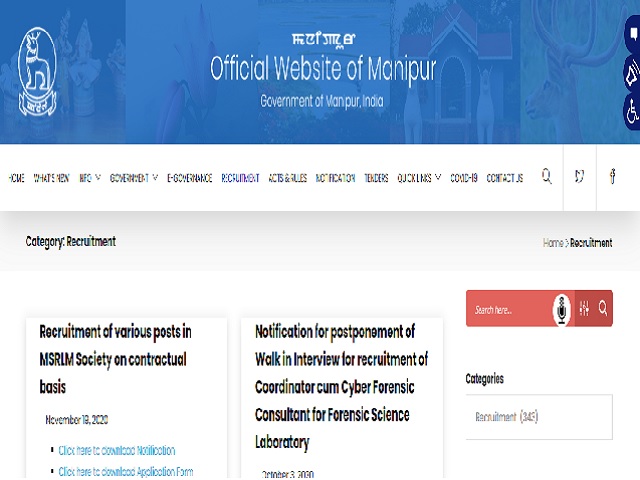Click the screen reader speaker icon

pyautogui.click(x=633, y=73)
